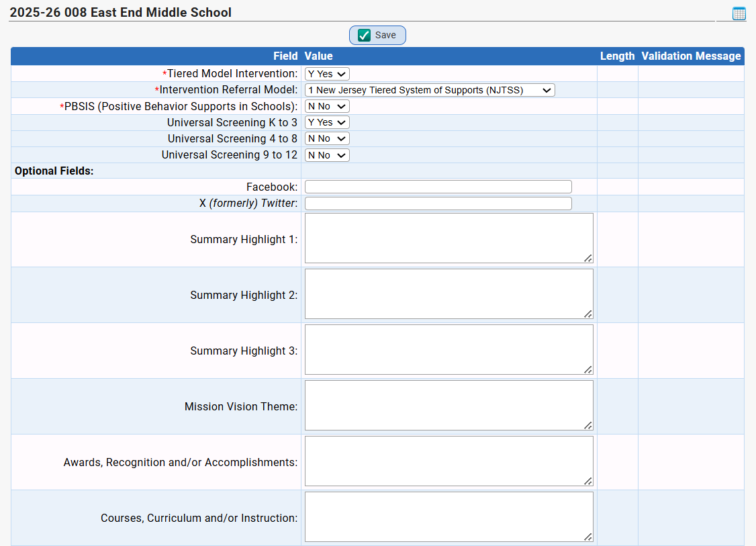Click the 'Tiered Model Intervention:' label
The width and height of the screenshot is (756, 546).
click(x=230, y=74)
